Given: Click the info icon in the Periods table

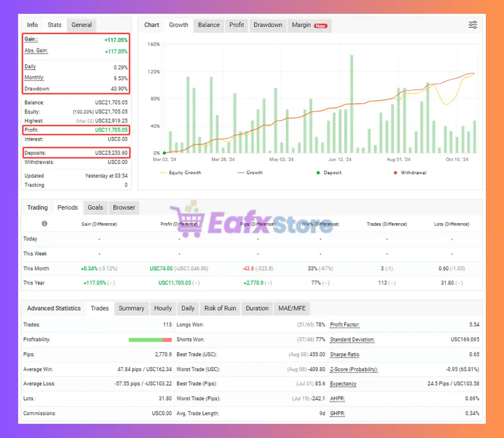Looking at the screenshot, I should (44, 223).
